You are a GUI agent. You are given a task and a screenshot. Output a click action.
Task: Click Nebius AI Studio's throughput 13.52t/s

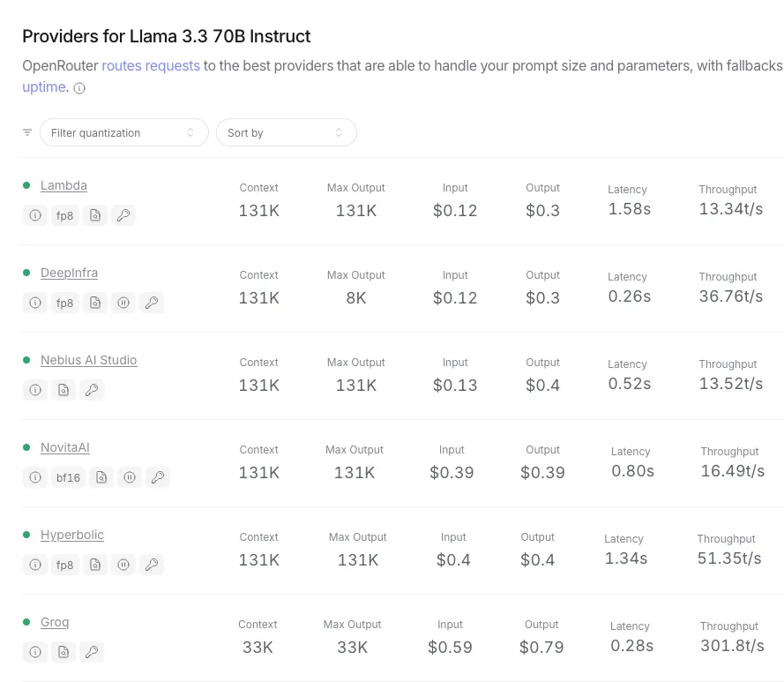coord(731,384)
